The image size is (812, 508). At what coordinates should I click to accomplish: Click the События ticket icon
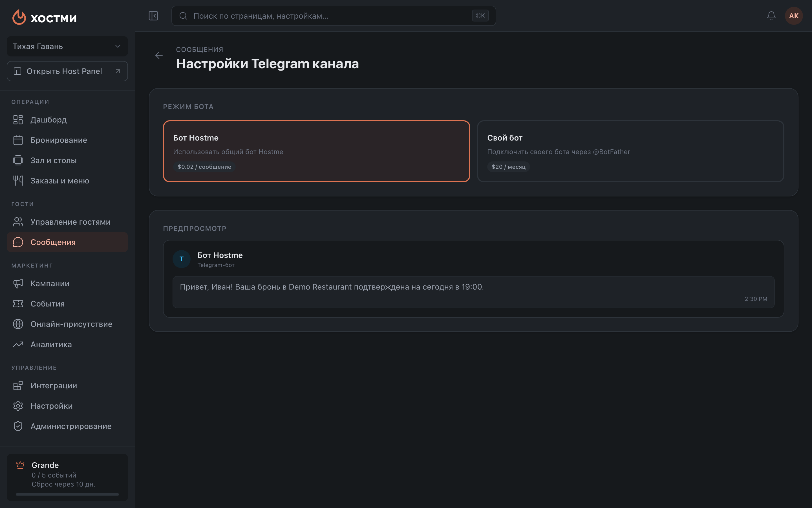point(18,304)
